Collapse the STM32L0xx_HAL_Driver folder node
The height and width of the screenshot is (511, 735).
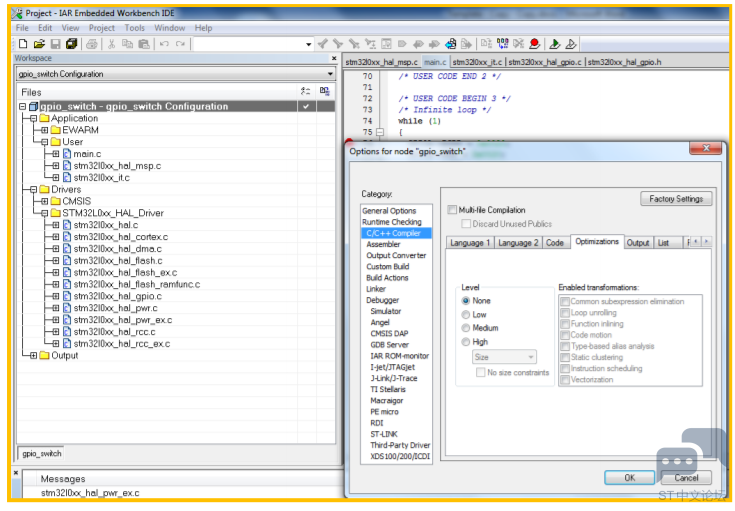[45, 213]
